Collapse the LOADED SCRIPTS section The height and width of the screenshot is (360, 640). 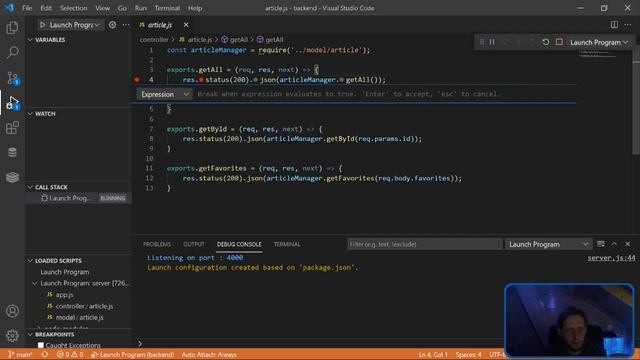click(58, 260)
